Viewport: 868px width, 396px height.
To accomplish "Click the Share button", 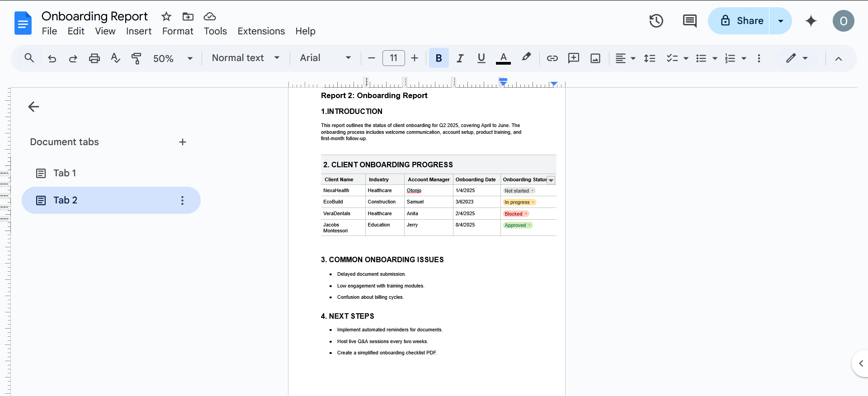I will pos(739,21).
